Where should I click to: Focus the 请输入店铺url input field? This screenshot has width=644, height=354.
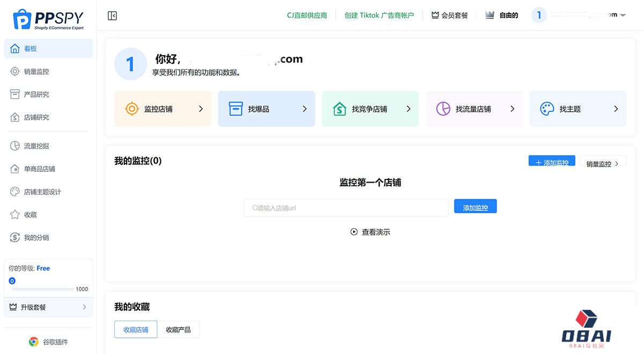pyautogui.click(x=346, y=207)
